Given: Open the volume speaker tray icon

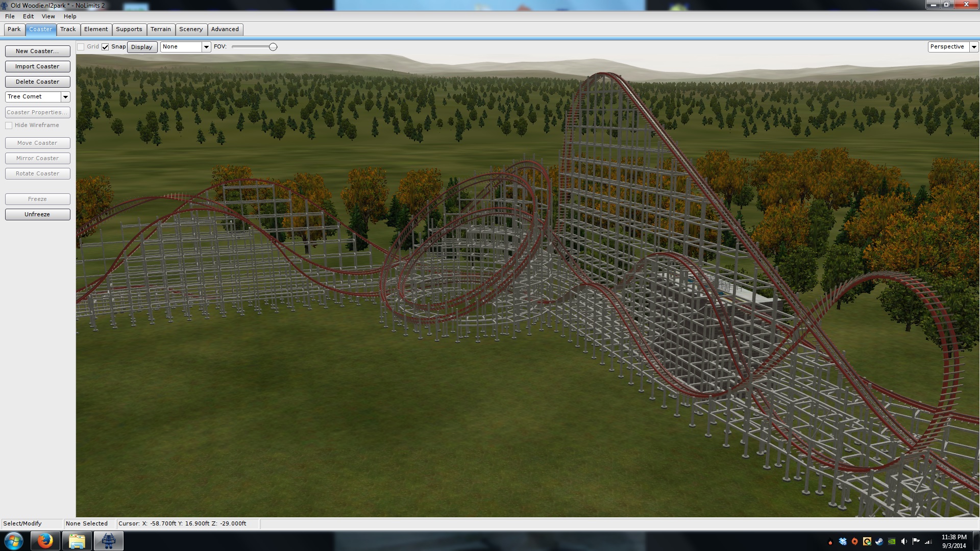Looking at the screenshot, I should [x=904, y=541].
